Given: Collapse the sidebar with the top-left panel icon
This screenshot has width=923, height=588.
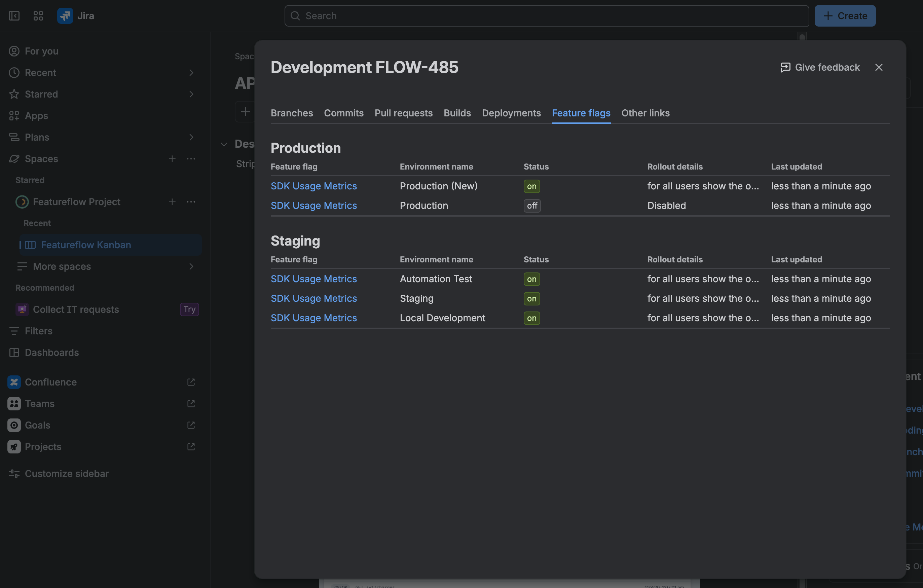Looking at the screenshot, I should click(x=14, y=16).
